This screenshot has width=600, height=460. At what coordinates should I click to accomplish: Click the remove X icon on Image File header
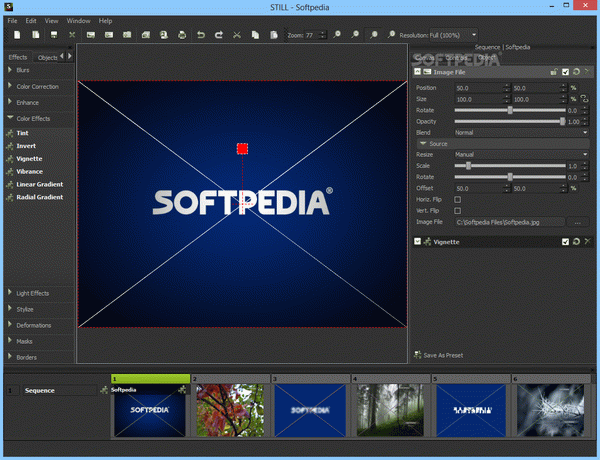[587, 72]
